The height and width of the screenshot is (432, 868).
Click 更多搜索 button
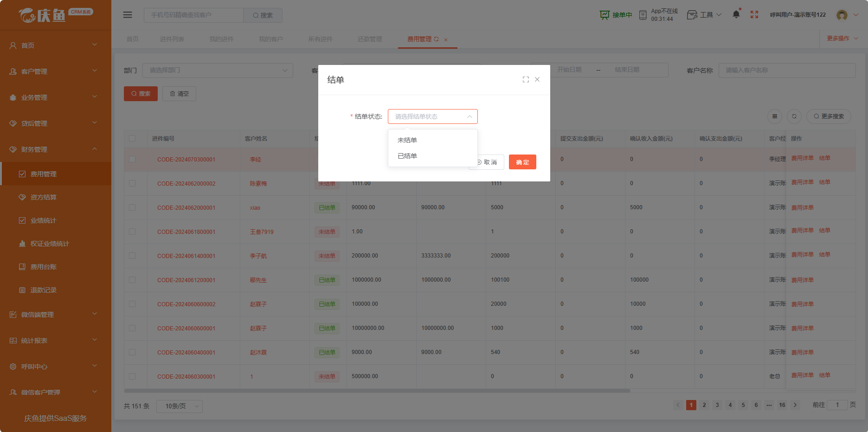829,116
